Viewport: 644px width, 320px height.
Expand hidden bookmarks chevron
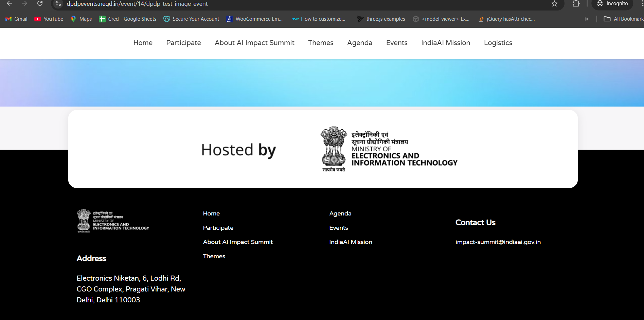(587, 19)
